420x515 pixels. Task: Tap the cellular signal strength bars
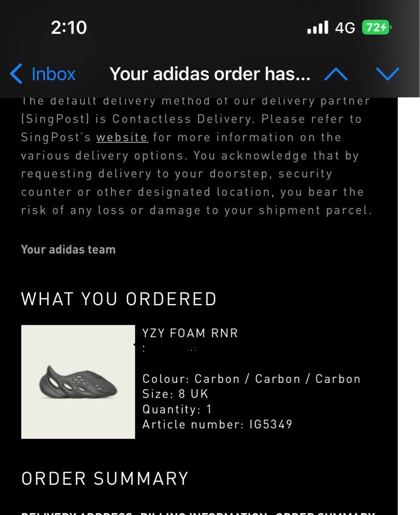click(318, 27)
